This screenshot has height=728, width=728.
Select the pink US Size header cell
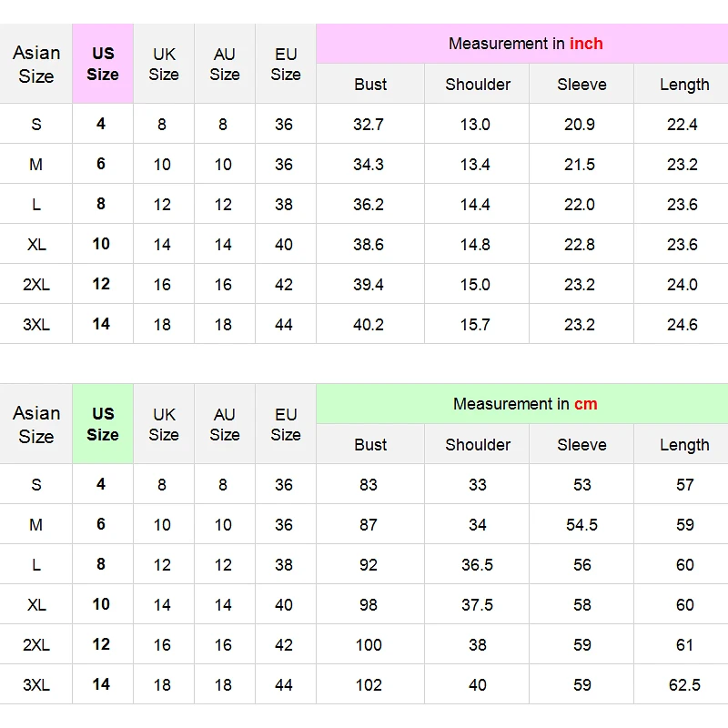[x=103, y=64]
